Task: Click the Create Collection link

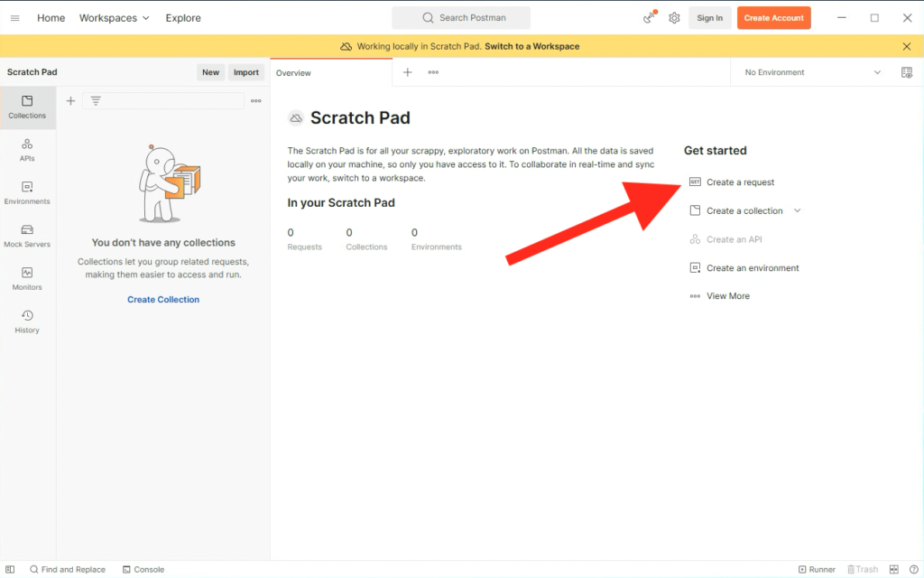Action: point(162,299)
